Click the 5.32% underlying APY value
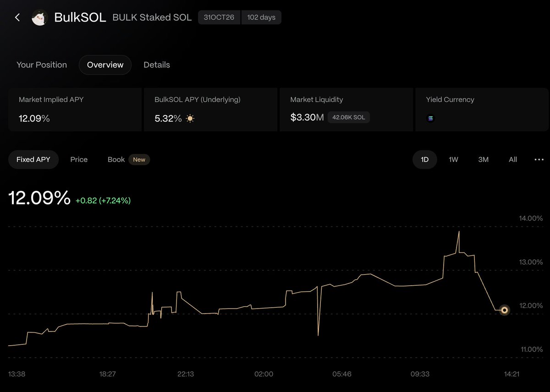550x392 pixels. coord(168,119)
